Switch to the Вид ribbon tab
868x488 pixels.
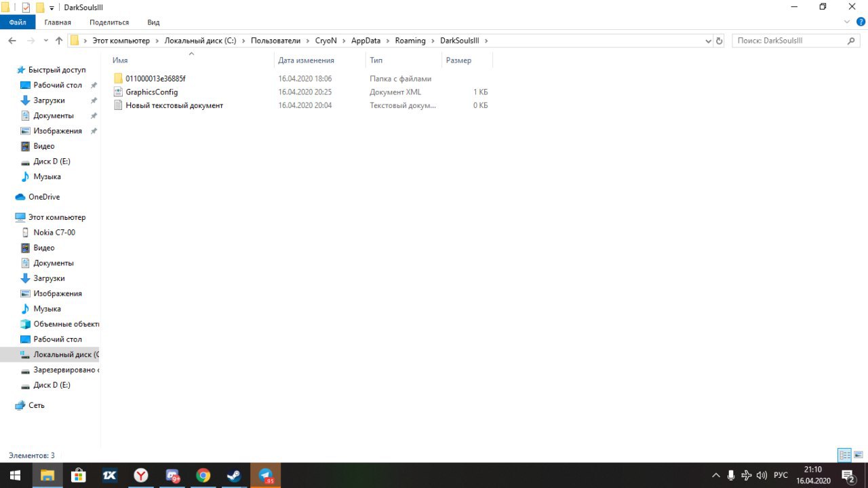[153, 22]
